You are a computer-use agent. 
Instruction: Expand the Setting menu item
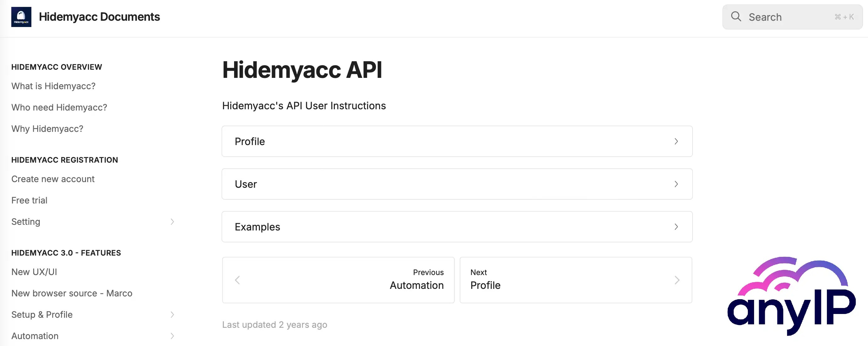click(x=172, y=221)
